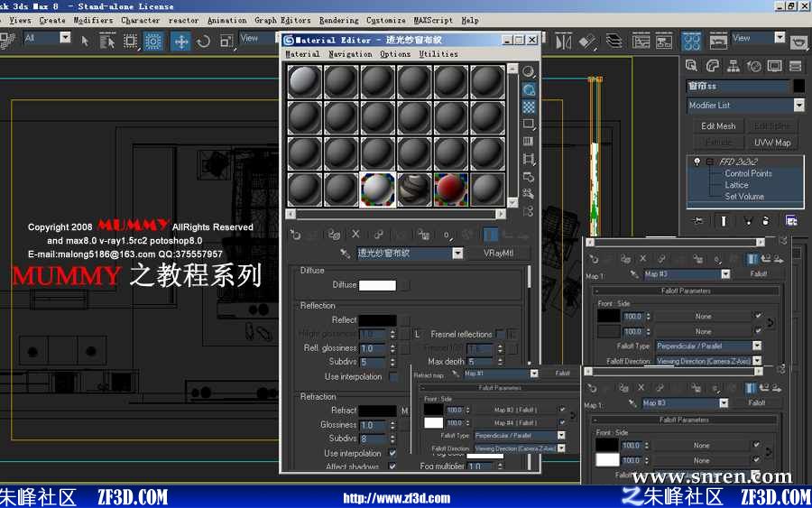
Task: Toggle Backlight icon in Material Editor side toolbar
Action: tap(529, 89)
